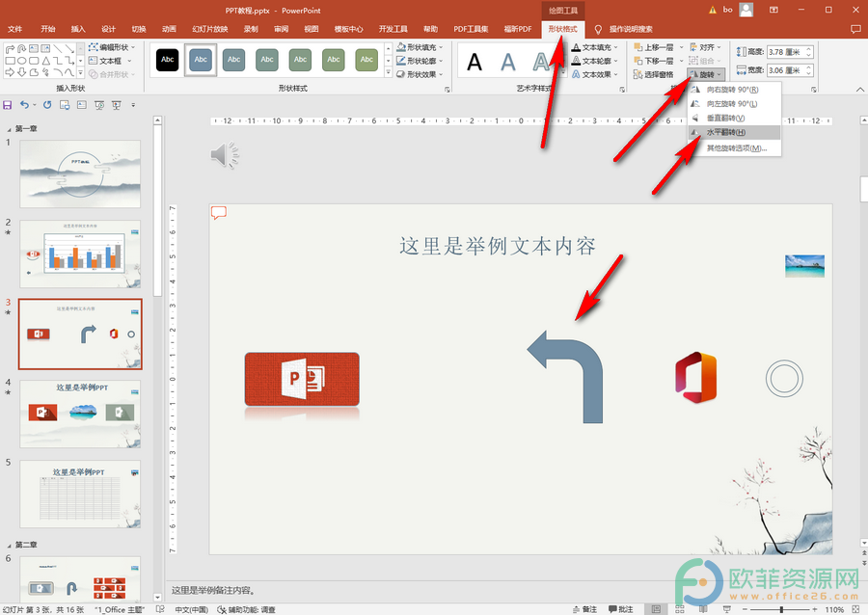The image size is (868, 615).
Task: Toggle 批注 comments pane in status bar
Action: tap(620, 609)
